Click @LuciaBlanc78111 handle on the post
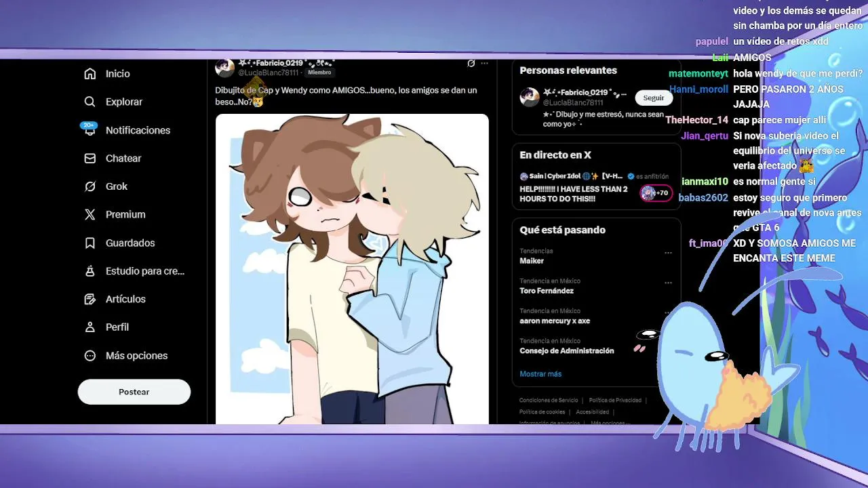Viewport: 868px width, 488px height. pos(269,73)
